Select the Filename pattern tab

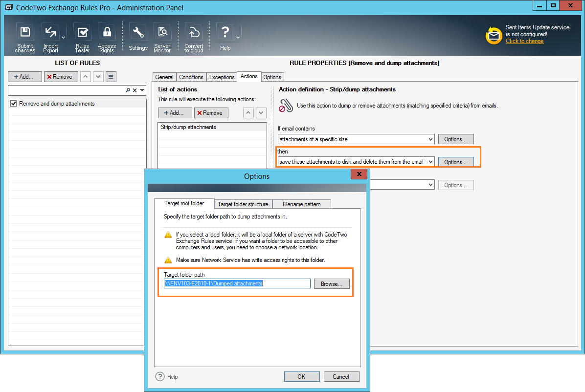tap(301, 204)
